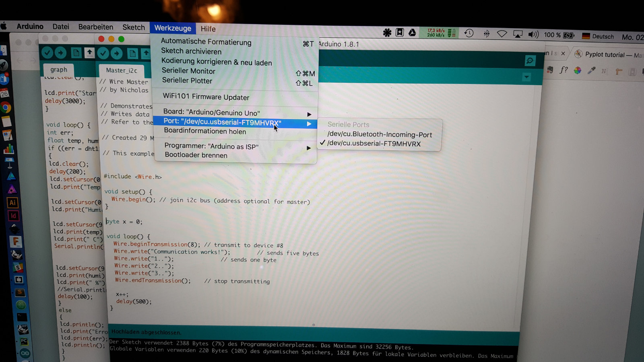Click Wire.endTransmission(); code line
The image size is (644, 362).
[153, 280]
